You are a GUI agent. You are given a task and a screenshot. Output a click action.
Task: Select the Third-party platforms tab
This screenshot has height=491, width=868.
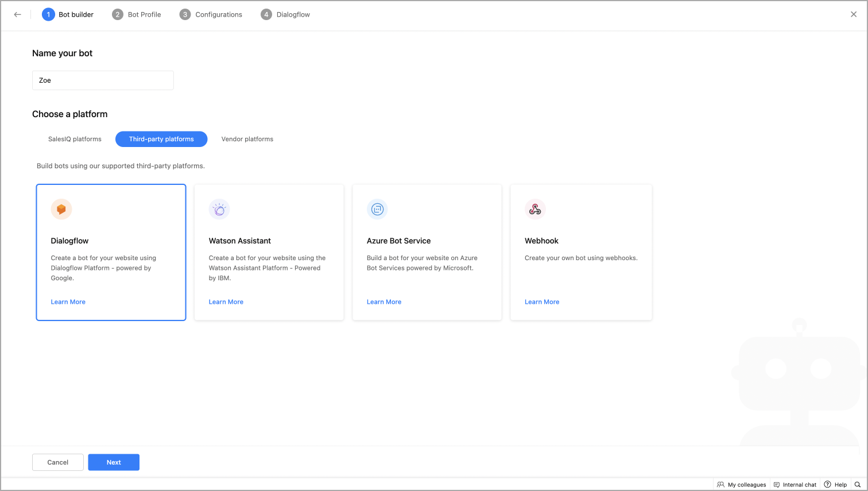point(161,139)
